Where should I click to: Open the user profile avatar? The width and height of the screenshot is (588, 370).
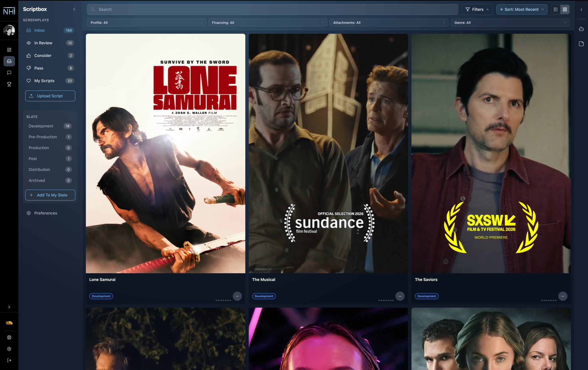(9, 30)
